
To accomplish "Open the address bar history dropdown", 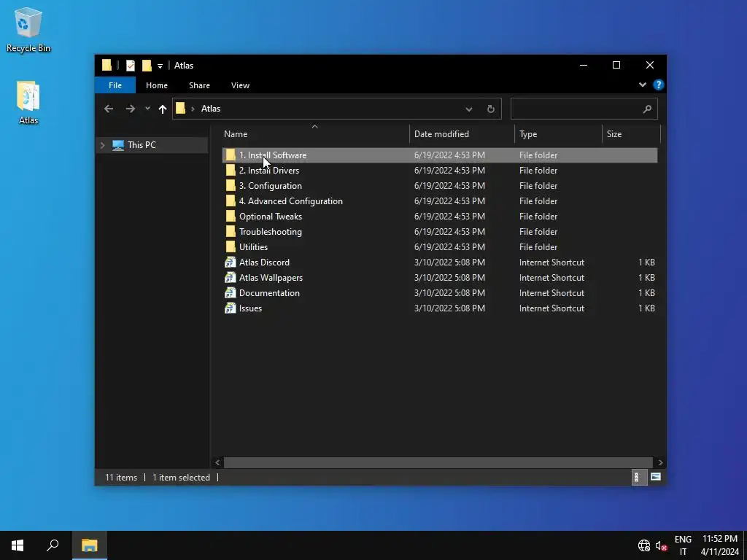I will tap(469, 109).
